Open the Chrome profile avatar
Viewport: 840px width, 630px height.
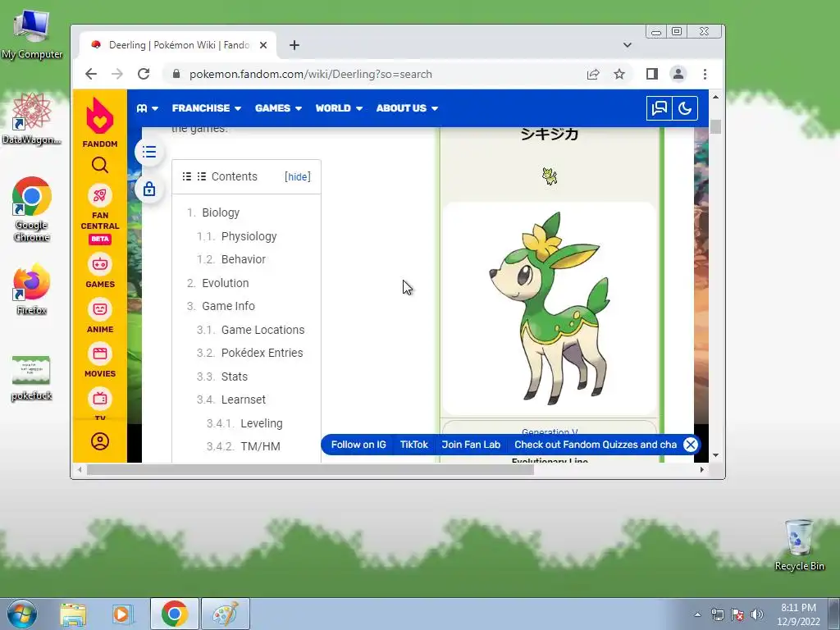pyautogui.click(x=678, y=74)
